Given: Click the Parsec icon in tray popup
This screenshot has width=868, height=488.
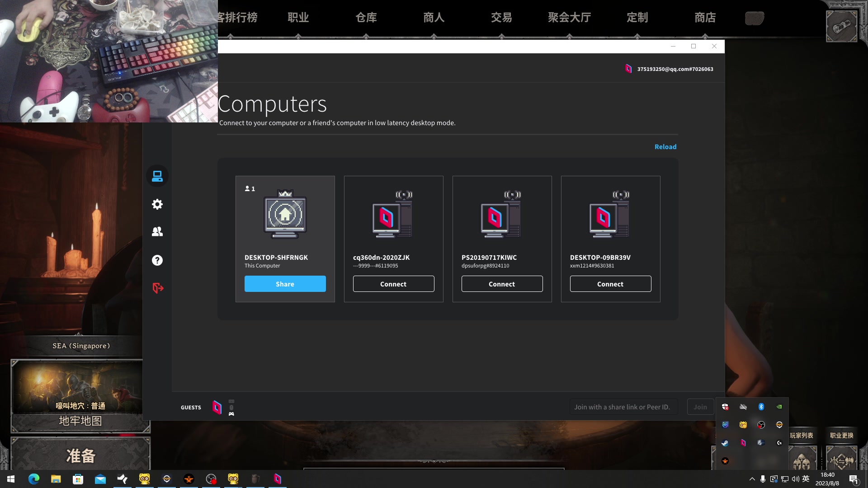Looking at the screenshot, I should pos(743,443).
